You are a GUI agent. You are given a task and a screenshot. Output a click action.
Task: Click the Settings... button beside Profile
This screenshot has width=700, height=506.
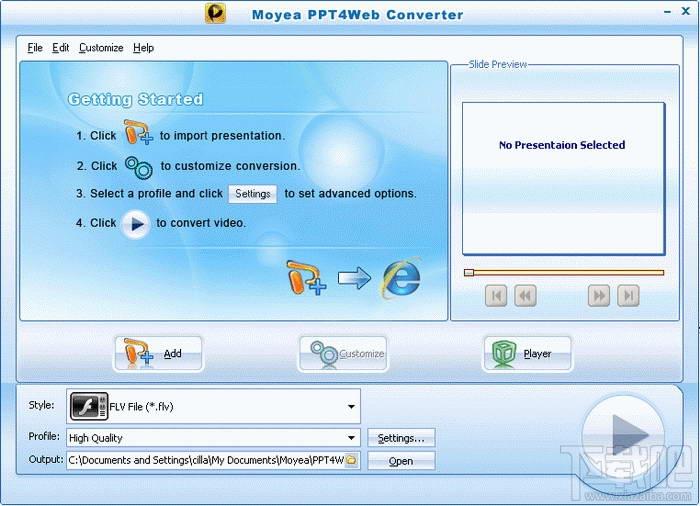(x=401, y=438)
